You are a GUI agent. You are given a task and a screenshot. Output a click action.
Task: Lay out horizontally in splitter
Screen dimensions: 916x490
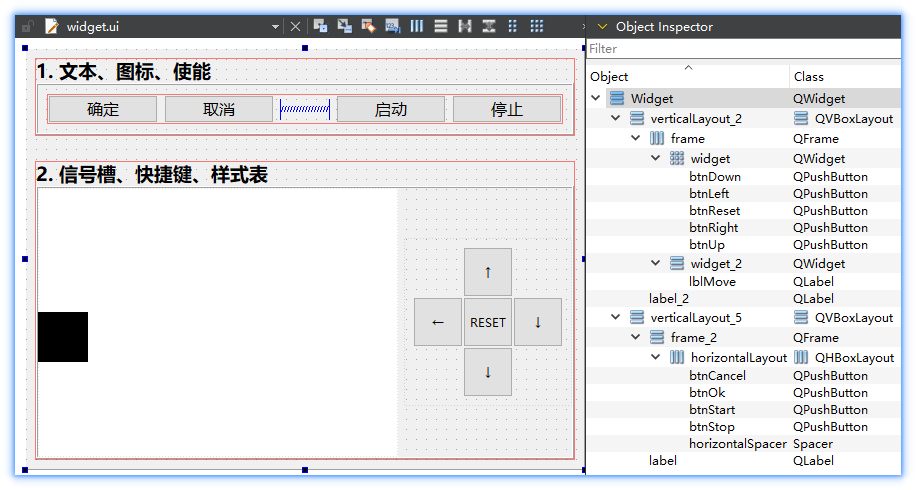(465, 26)
